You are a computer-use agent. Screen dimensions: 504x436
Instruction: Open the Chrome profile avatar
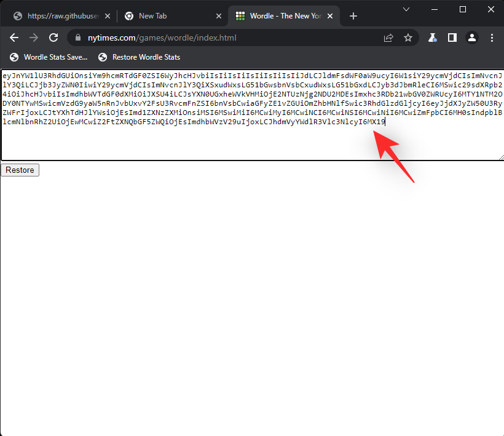[472, 38]
